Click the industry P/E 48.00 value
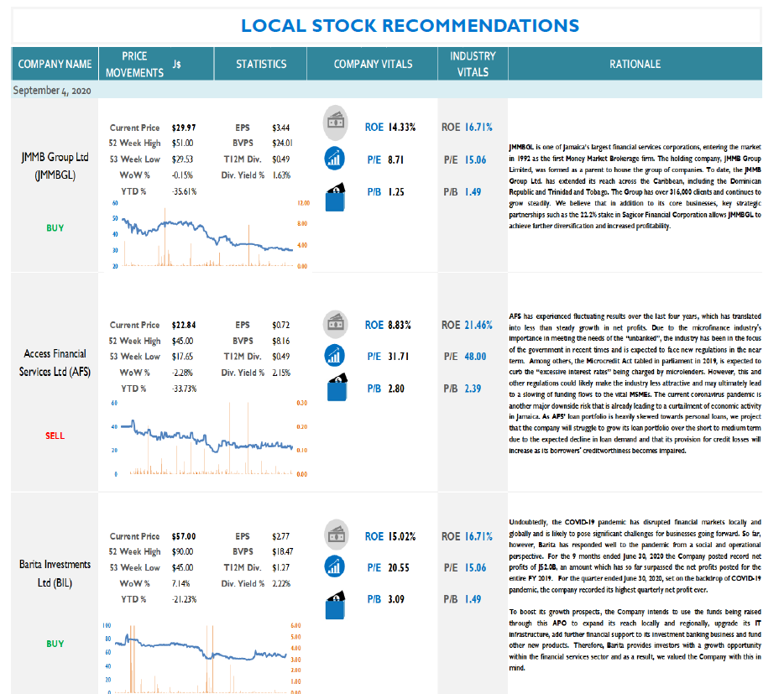 [x=475, y=357]
